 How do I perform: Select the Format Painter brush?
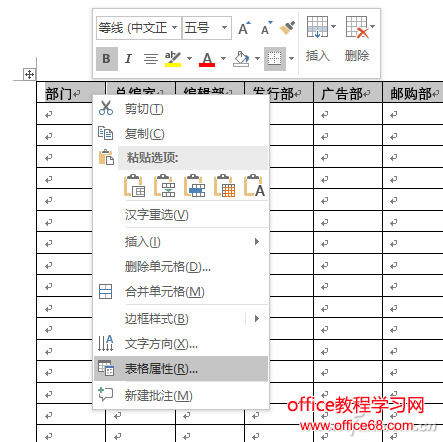287,28
